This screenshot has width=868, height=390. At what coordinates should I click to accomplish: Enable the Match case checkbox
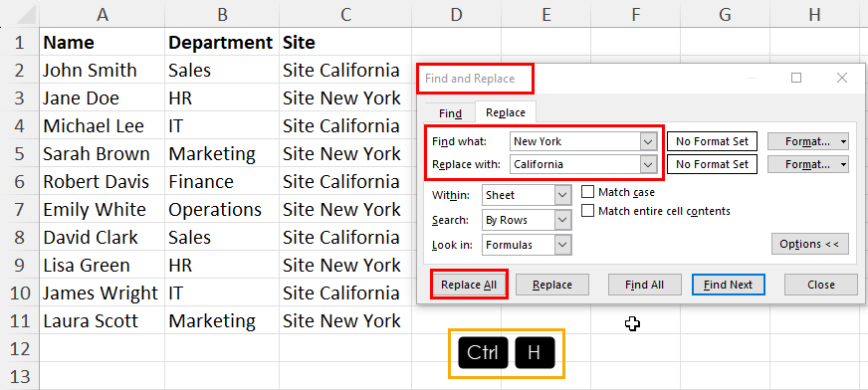pos(588,192)
